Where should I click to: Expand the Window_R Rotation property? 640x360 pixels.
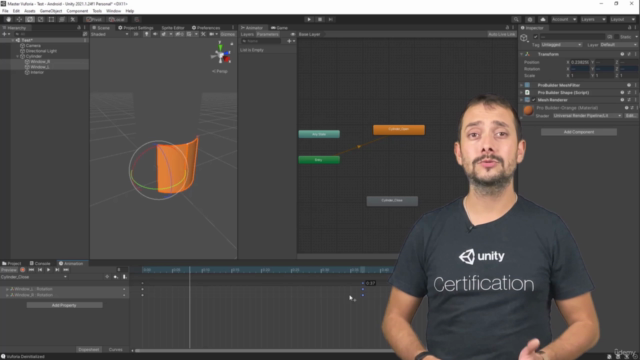(x=7, y=295)
